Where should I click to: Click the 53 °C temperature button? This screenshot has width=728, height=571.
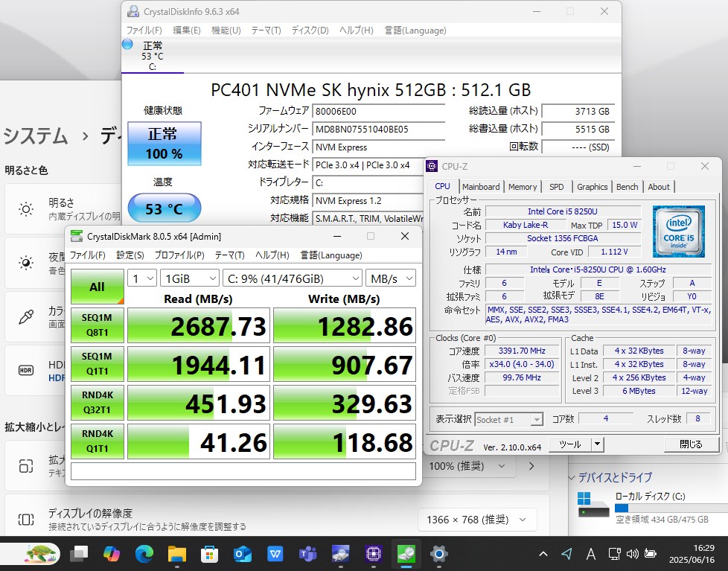pyautogui.click(x=165, y=208)
